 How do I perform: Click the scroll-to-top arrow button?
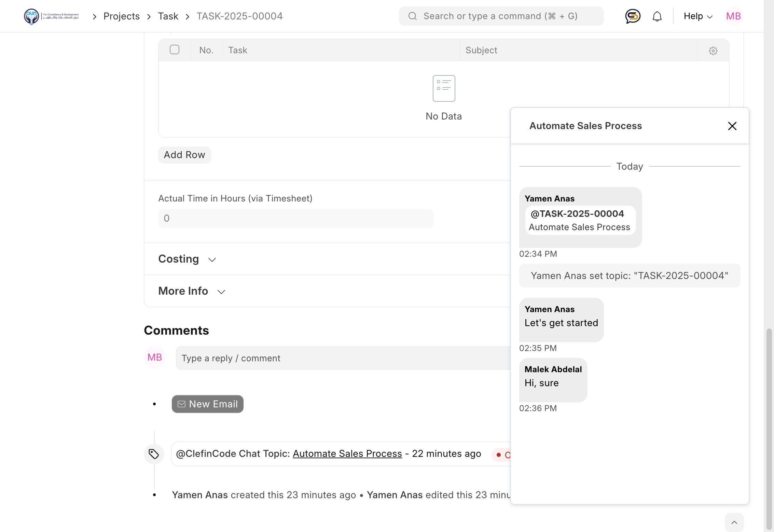click(x=734, y=522)
